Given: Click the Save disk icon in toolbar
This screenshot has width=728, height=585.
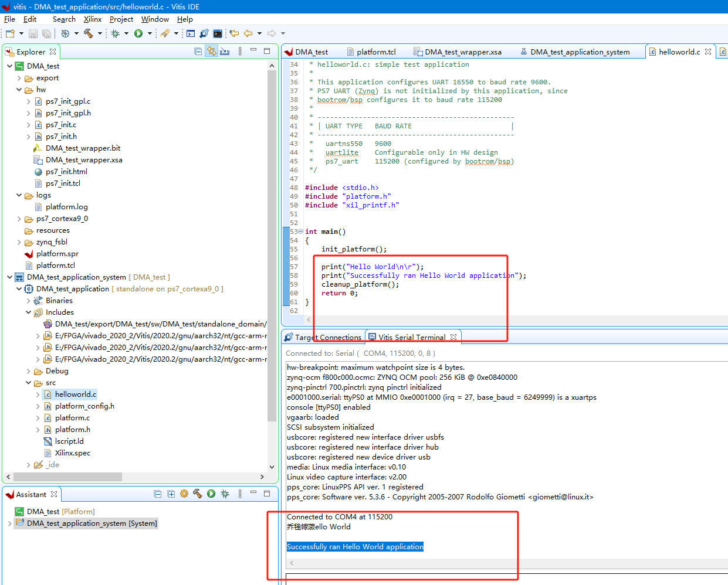Looking at the screenshot, I should (x=33, y=33).
